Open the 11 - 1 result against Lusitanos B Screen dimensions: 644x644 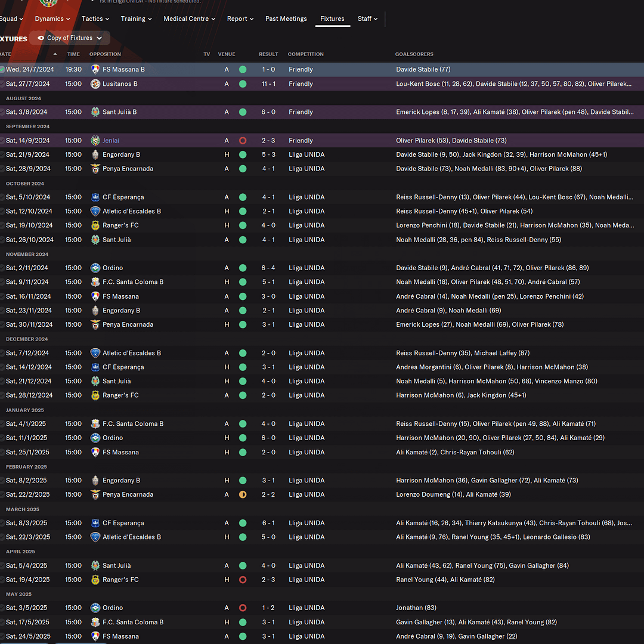click(268, 84)
